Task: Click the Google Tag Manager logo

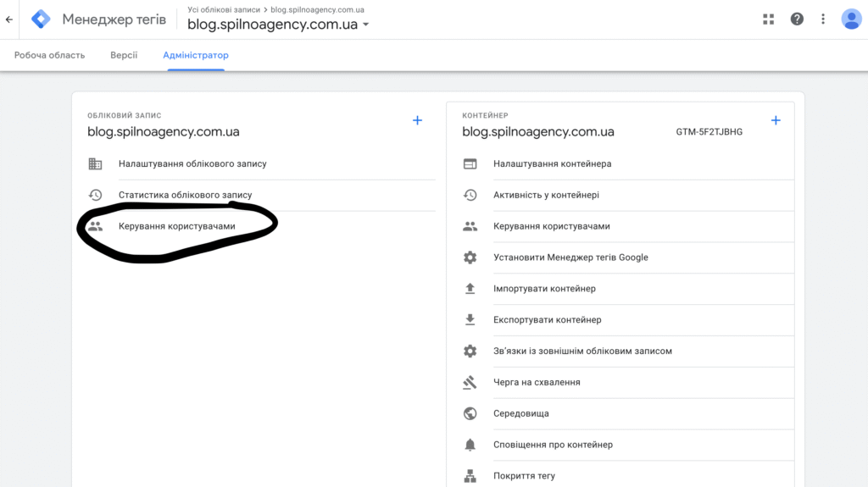Action: [x=41, y=19]
